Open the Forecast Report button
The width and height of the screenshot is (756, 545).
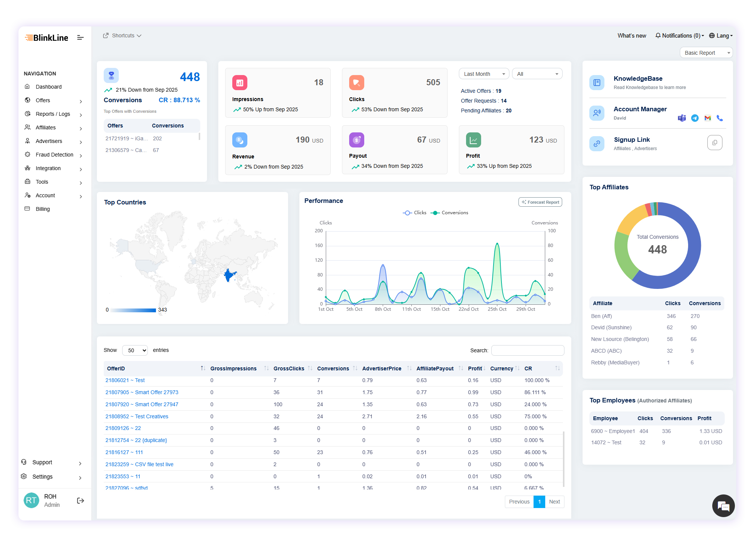point(540,202)
